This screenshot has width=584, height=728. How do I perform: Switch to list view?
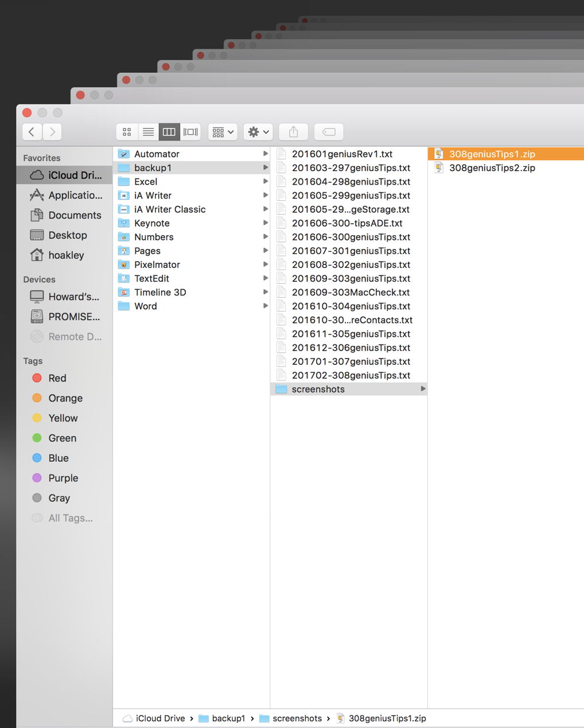148,132
